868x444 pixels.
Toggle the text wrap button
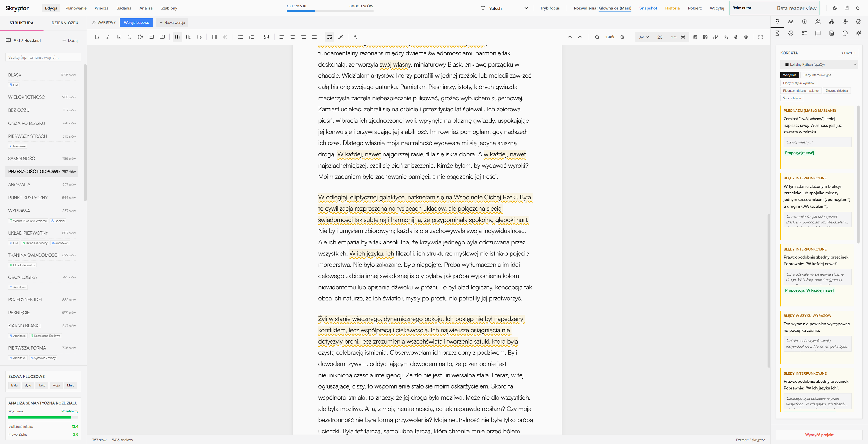tap(330, 37)
